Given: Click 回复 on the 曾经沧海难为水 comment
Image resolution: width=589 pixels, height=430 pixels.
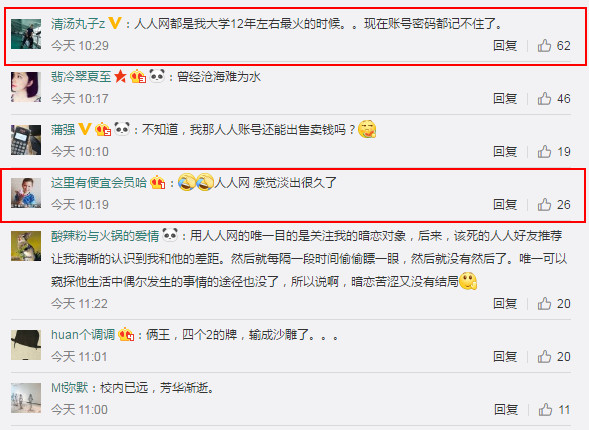Looking at the screenshot, I should pos(505,99).
